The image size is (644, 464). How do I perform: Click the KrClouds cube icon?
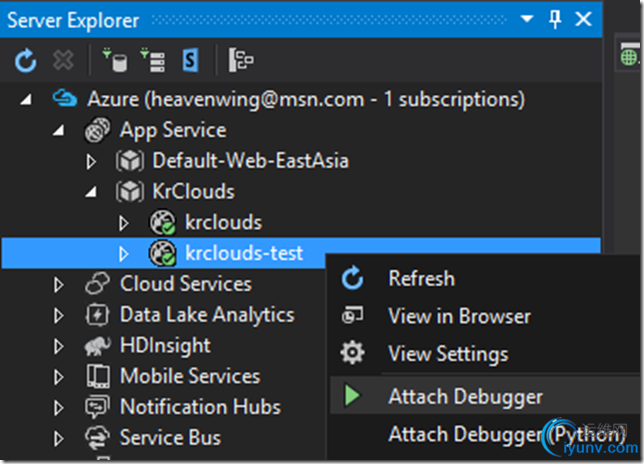tap(130, 191)
